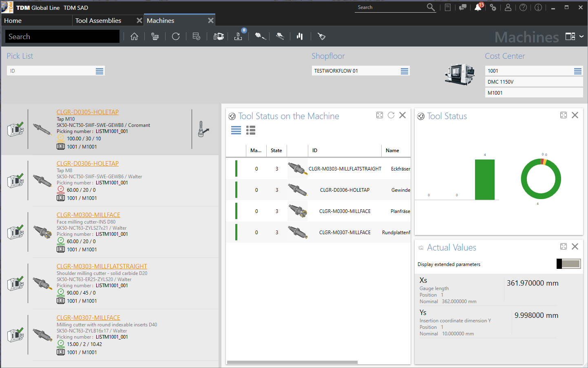Click the horizontal scrollbar under the tool table
This screenshot has width=588, height=368.
coord(292,362)
